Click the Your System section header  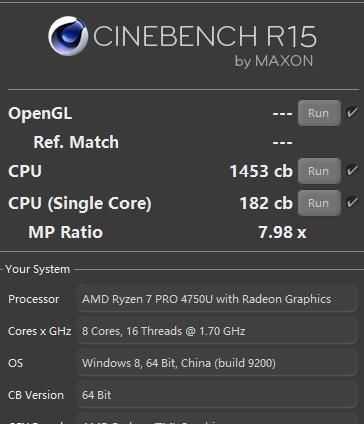(37, 269)
